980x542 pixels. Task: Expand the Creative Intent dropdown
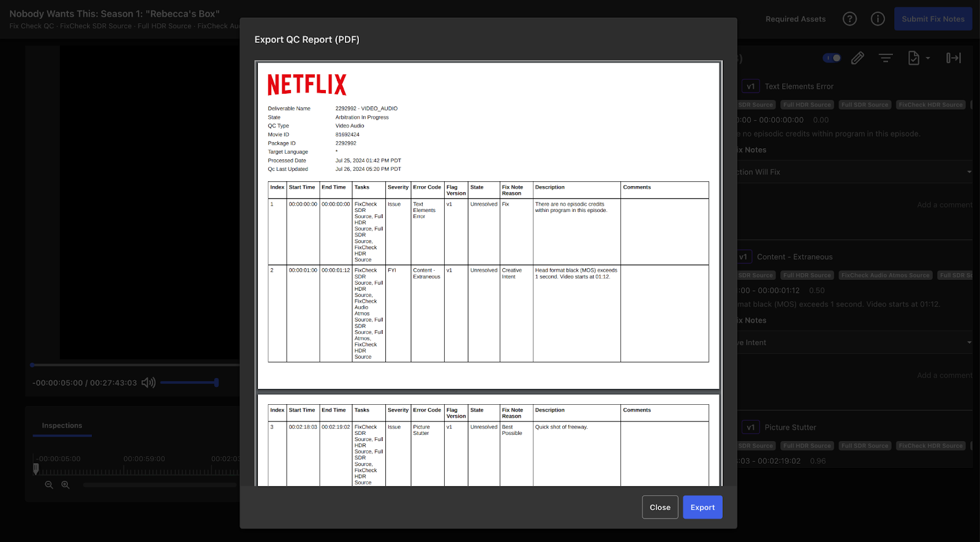pos(854,343)
